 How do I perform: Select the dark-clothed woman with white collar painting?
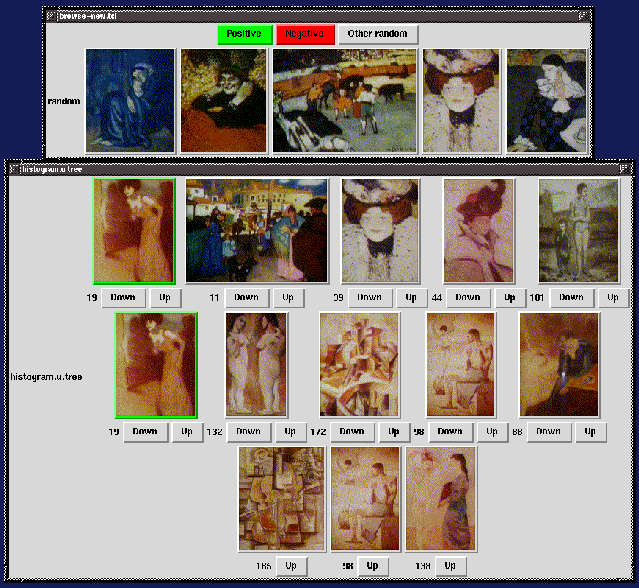(547, 101)
